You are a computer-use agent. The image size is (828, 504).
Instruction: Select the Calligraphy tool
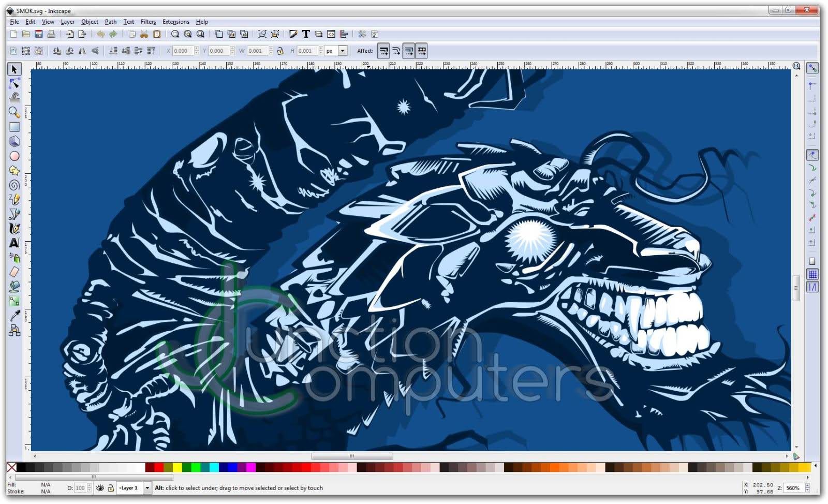(x=14, y=228)
